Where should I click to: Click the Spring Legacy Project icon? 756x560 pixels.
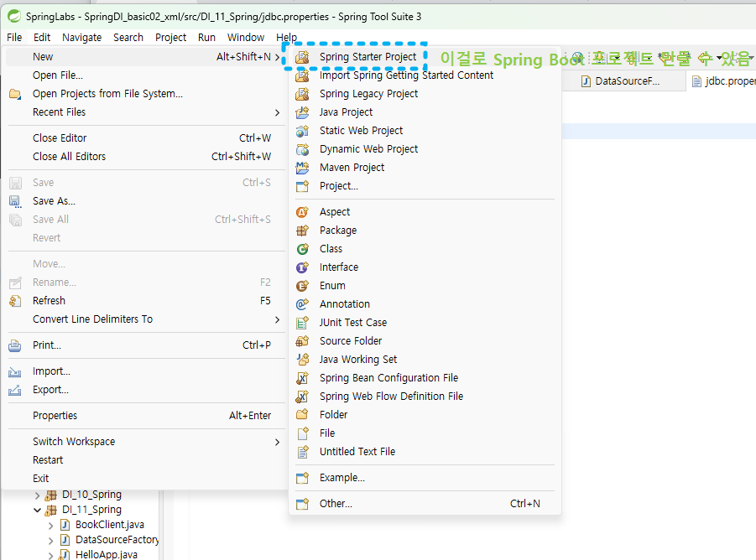coord(302,94)
